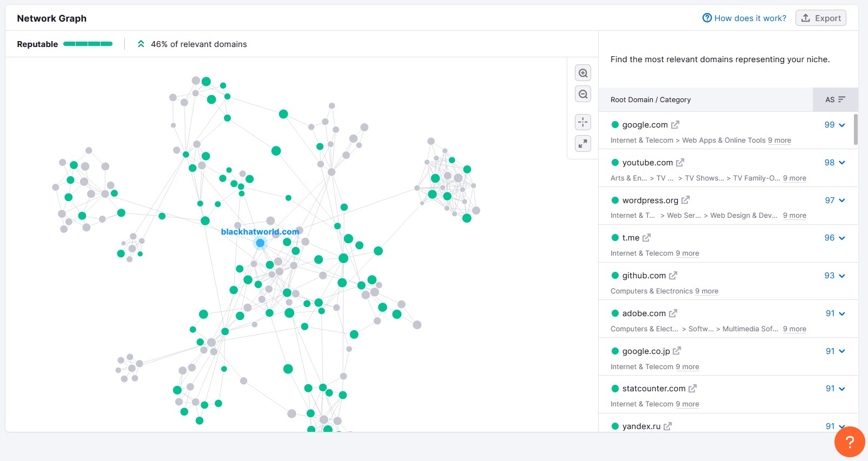Viewport: 868px width, 461px height.
Task: Open the orange help chat bubble
Action: point(850,442)
